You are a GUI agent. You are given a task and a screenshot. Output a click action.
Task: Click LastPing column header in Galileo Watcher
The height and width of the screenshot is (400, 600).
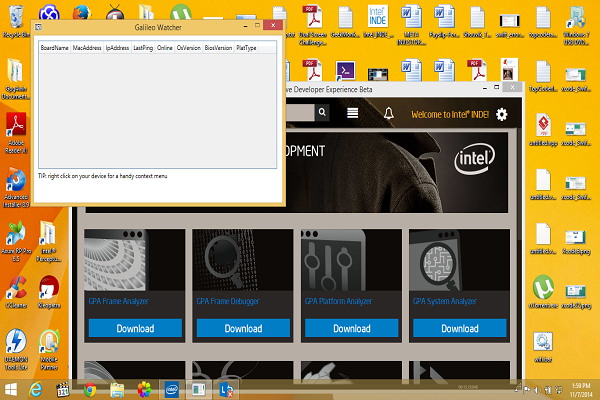[x=143, y=48]
